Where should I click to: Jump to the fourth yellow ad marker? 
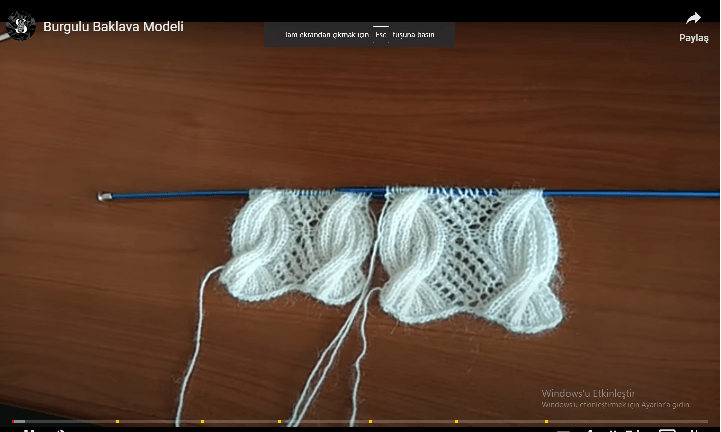(x=370, y=421)
